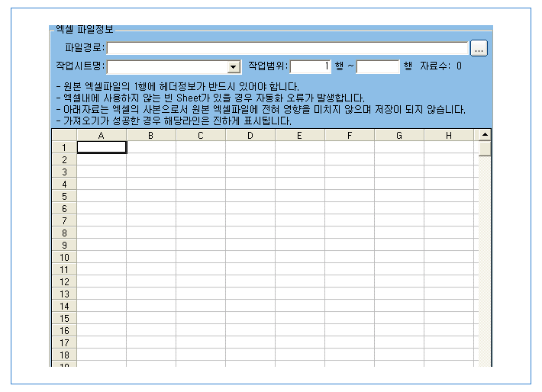
Task: Click the 자료수: 0 count label
Action: (x=440, y=66)
